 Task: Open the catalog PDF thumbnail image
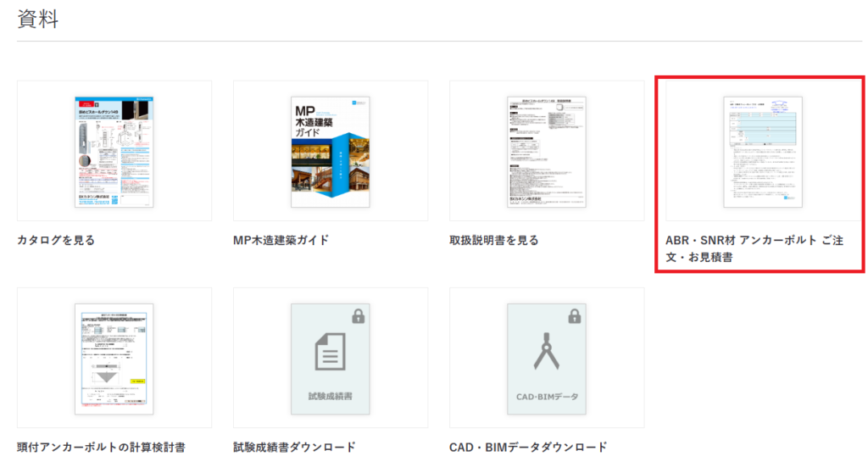click(x=114, y=151)
